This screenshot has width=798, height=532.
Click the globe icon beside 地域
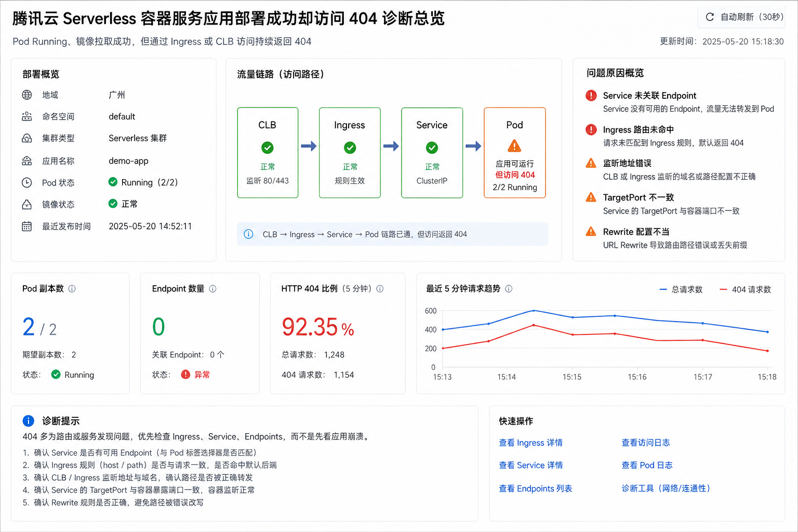(27, 95)
